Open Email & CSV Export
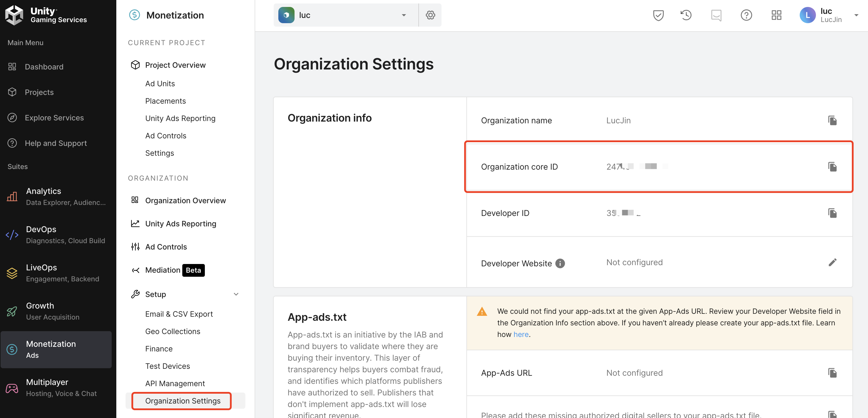Screen dimensions: 868x418 click(x=179, y=314)
